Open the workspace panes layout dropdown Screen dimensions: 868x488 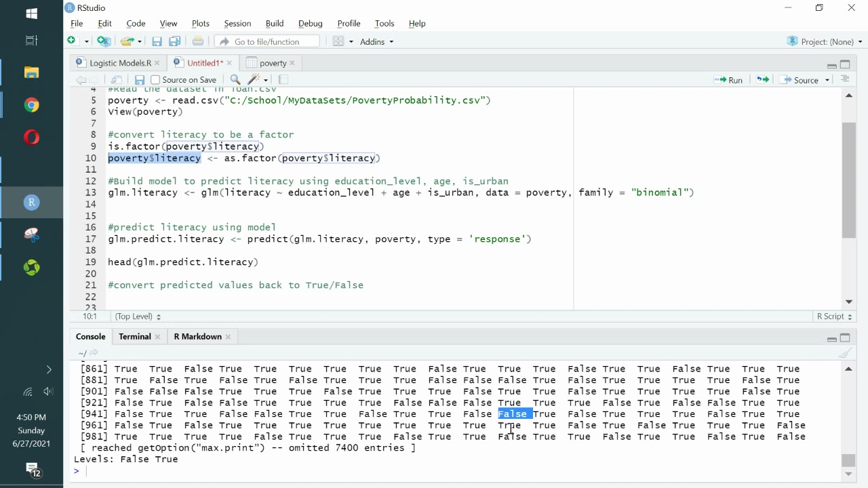(x=343, y=41)
